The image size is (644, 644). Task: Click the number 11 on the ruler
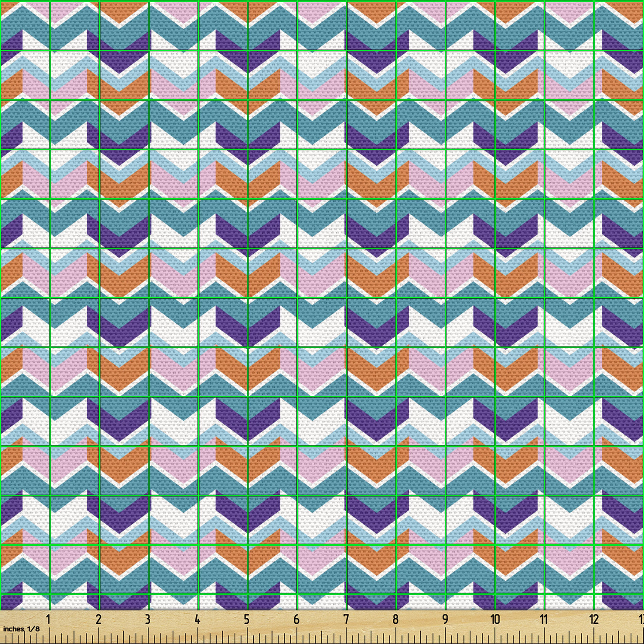[x=544, y=619]
